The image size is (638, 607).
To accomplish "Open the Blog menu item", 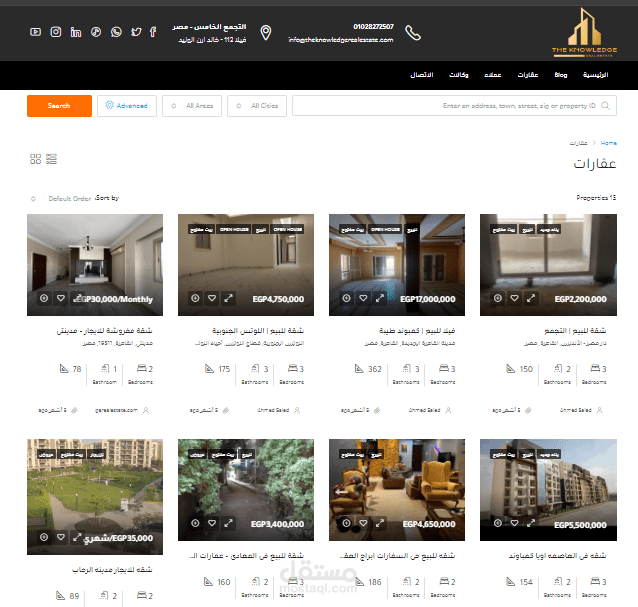I will (561, 75).
